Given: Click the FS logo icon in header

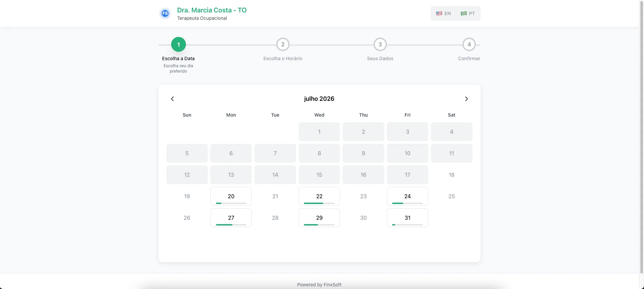Looking at the screenshot, I should click(165, 13).
